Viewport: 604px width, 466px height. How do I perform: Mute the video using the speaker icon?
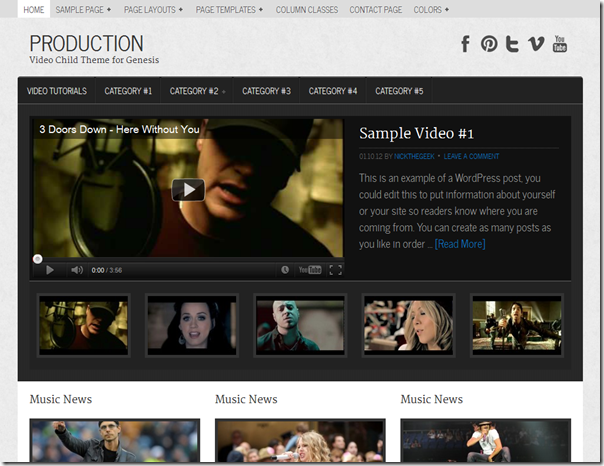click(x=77, y=270)
